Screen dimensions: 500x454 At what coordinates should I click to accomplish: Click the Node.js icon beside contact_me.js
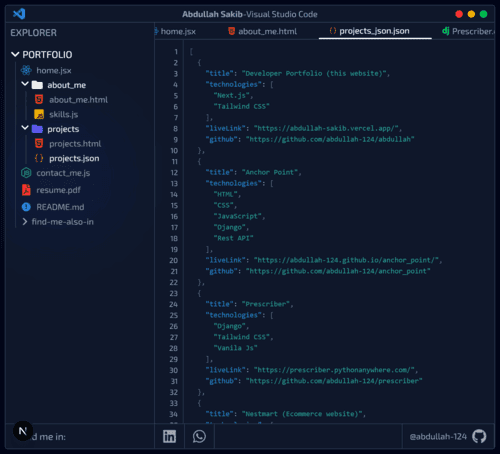[26, 173]
